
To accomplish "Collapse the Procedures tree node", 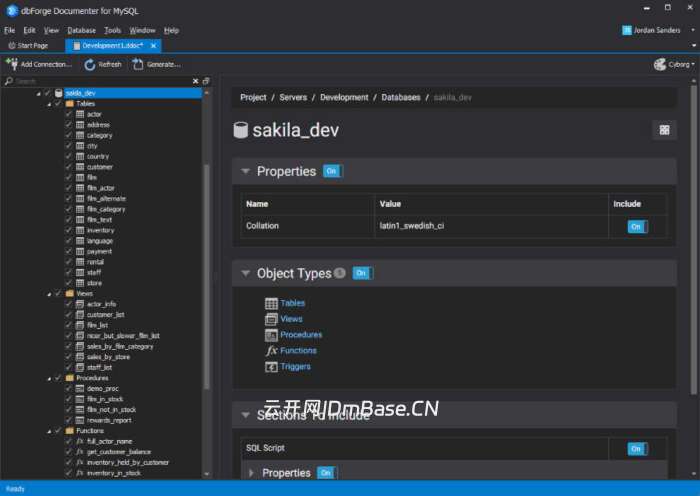I will [x=49, y=378].
